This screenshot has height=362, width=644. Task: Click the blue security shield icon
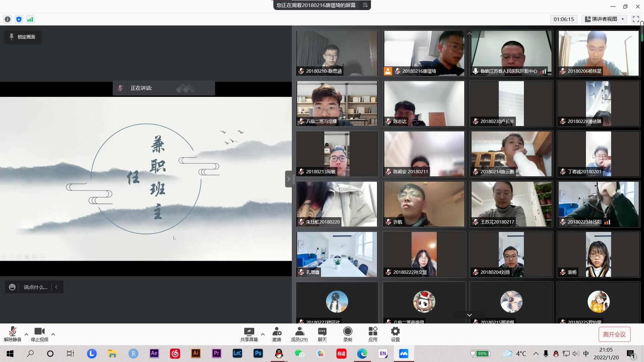tap(19, 19)
